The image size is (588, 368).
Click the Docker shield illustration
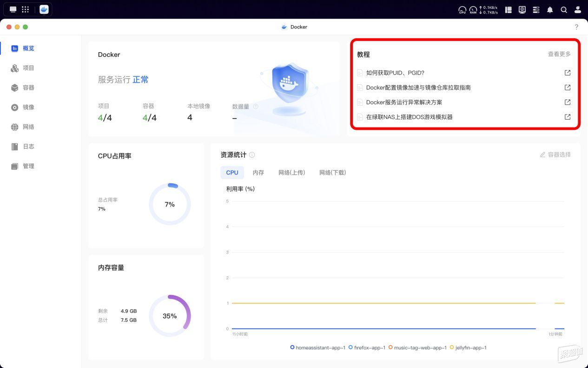pyautogui.click(x=289, y=89)
